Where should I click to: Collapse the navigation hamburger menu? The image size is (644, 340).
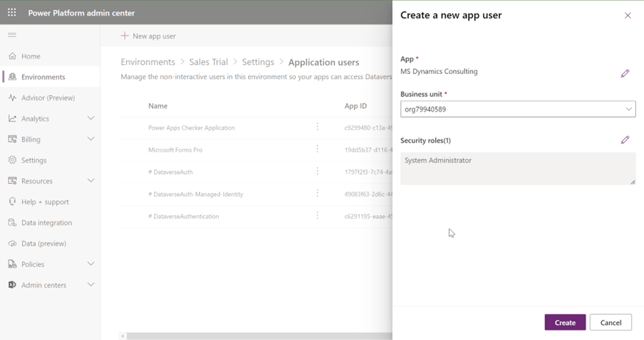click(x=12, y=35)
